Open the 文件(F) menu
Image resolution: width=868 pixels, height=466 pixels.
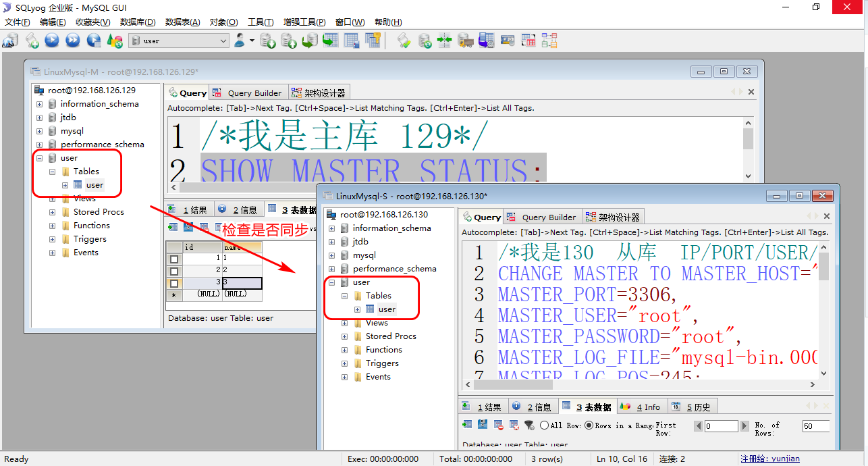(x=18, y=22)
